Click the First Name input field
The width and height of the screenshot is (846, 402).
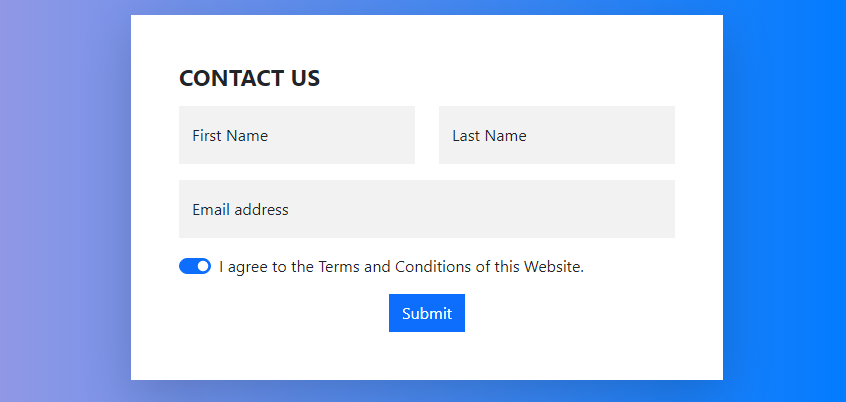coord(297,135)
